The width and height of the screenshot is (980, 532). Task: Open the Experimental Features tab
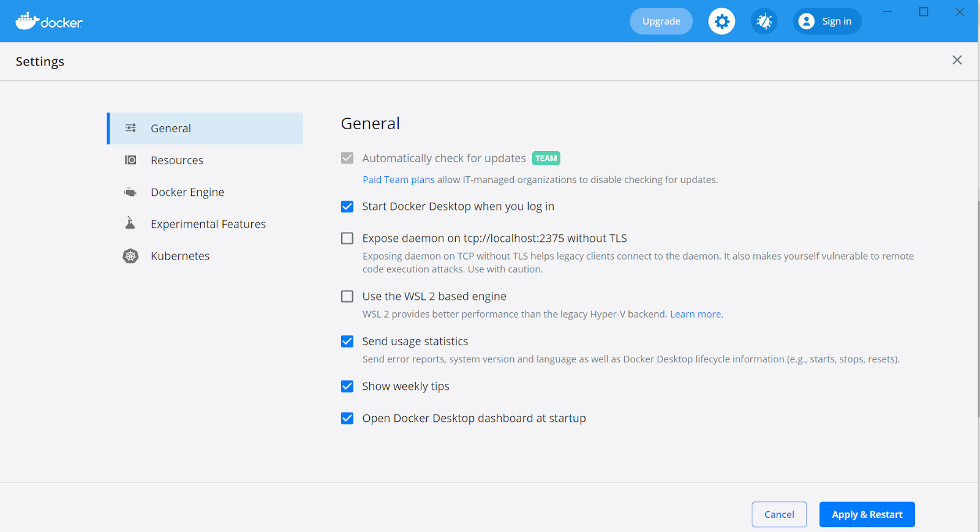point(205,224)
